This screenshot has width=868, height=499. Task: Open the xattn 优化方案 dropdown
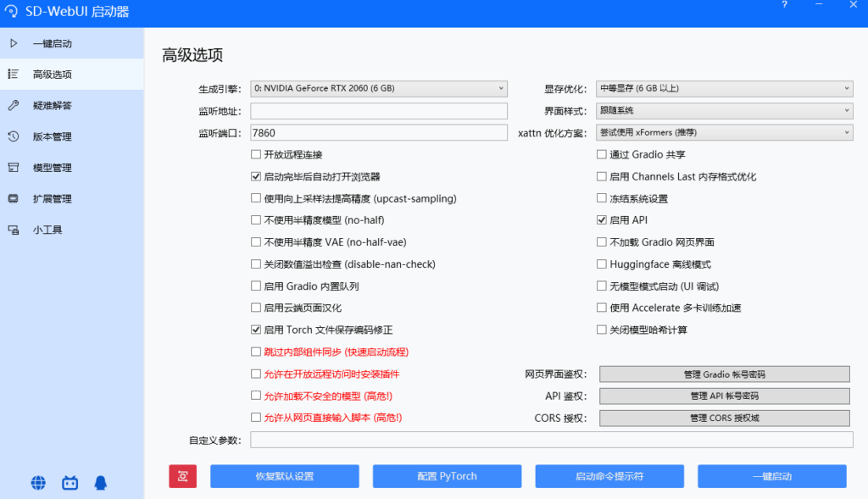[x=725, y=131]
